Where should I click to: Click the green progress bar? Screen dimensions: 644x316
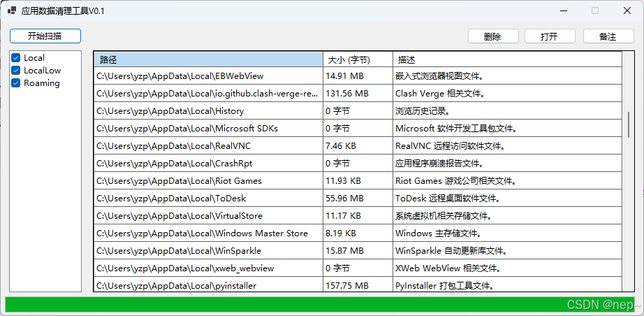pyautogui.click(x=320, y=305)
